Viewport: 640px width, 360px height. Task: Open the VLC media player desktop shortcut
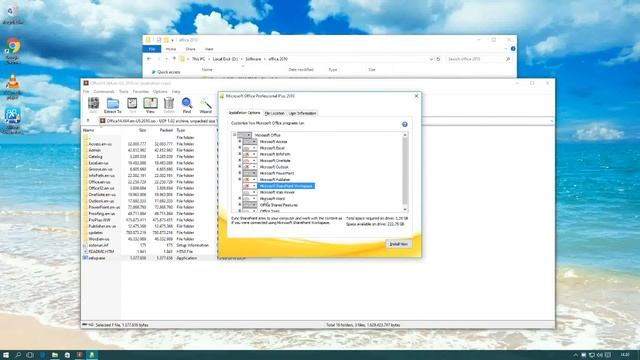(x=13, y=87)
